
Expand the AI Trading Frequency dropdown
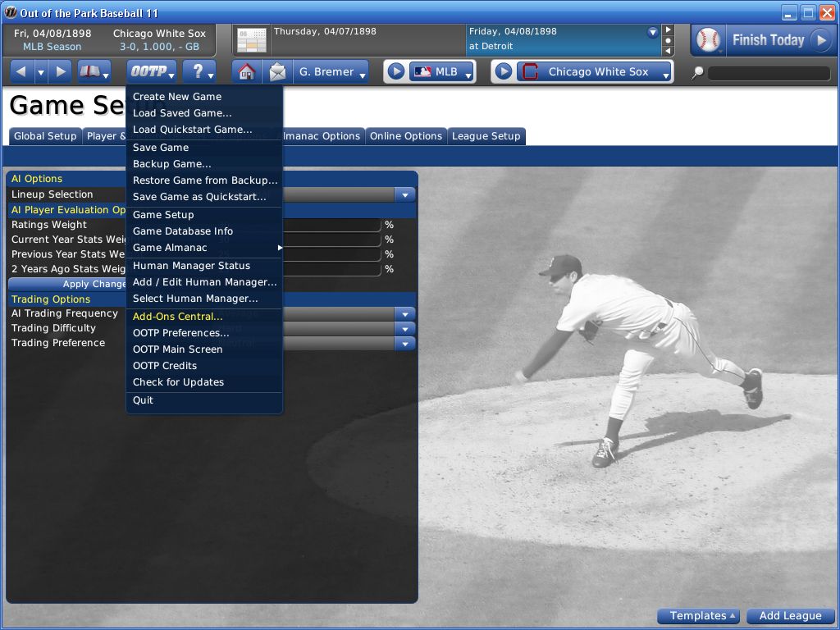405,314
